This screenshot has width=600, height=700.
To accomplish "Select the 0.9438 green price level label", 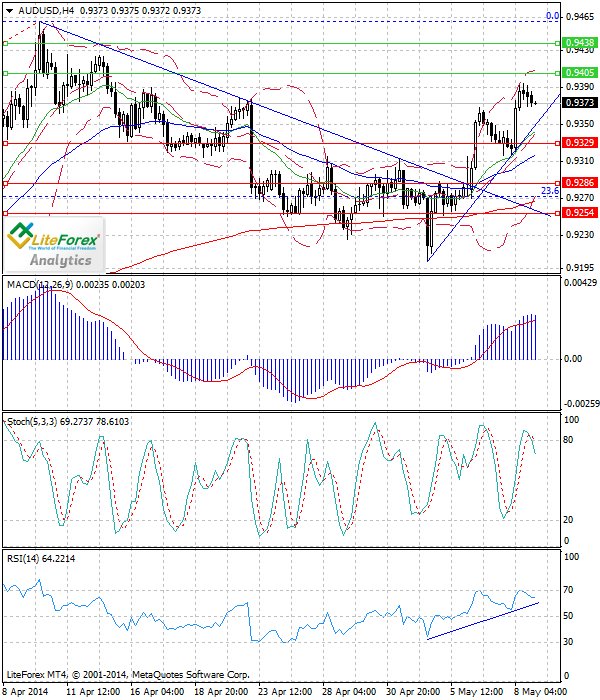I will coord(580,42).
